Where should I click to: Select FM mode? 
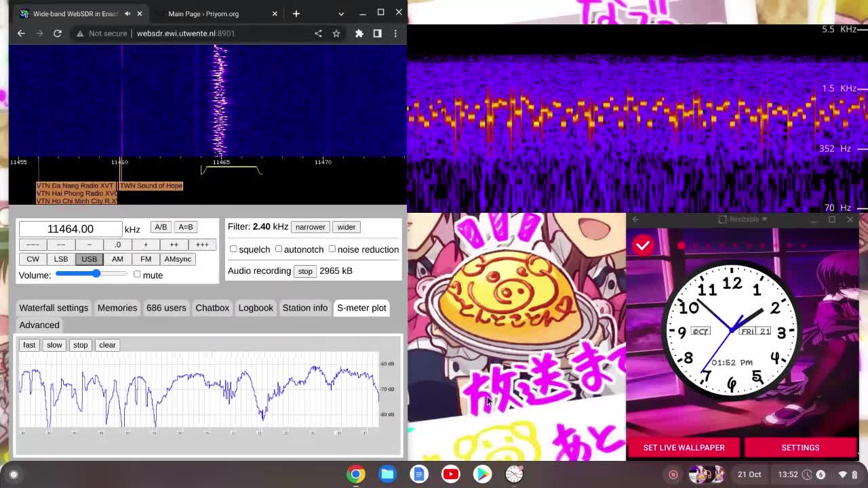(146, 259)
